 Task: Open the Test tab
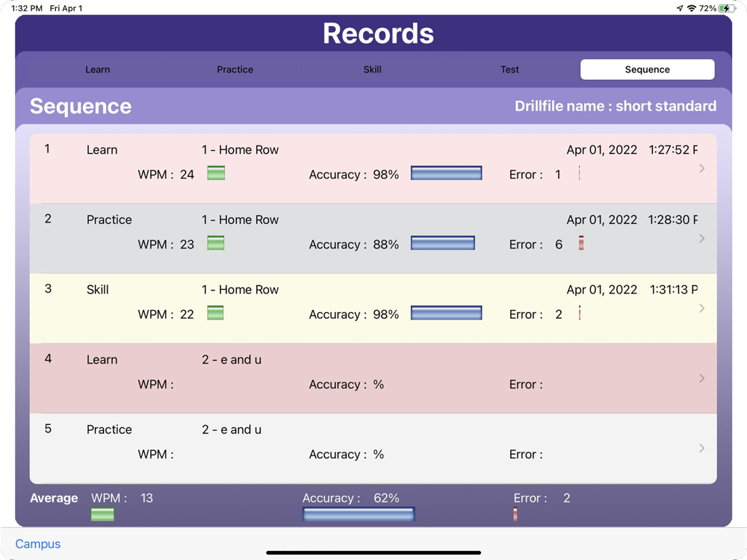(509, 69)
